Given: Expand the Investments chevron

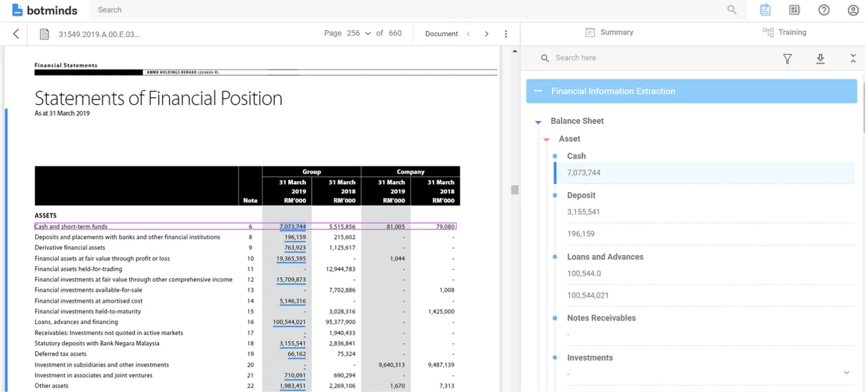Looking at the screenshot, I should coord(846,373).
